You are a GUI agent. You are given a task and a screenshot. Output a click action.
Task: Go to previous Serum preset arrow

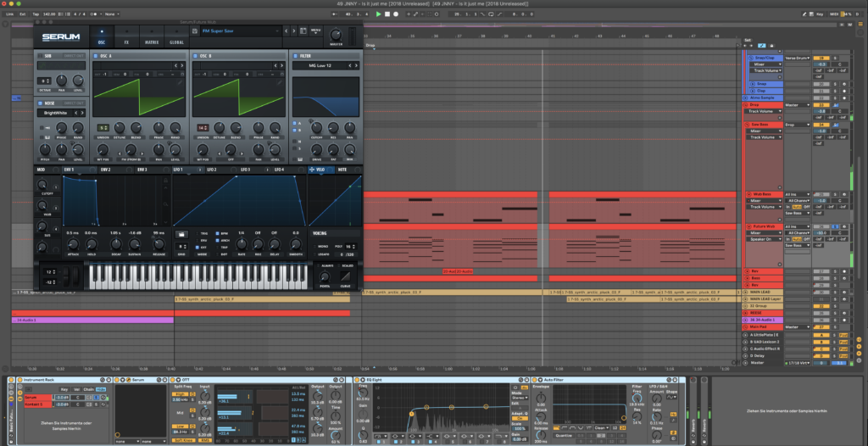287,31
